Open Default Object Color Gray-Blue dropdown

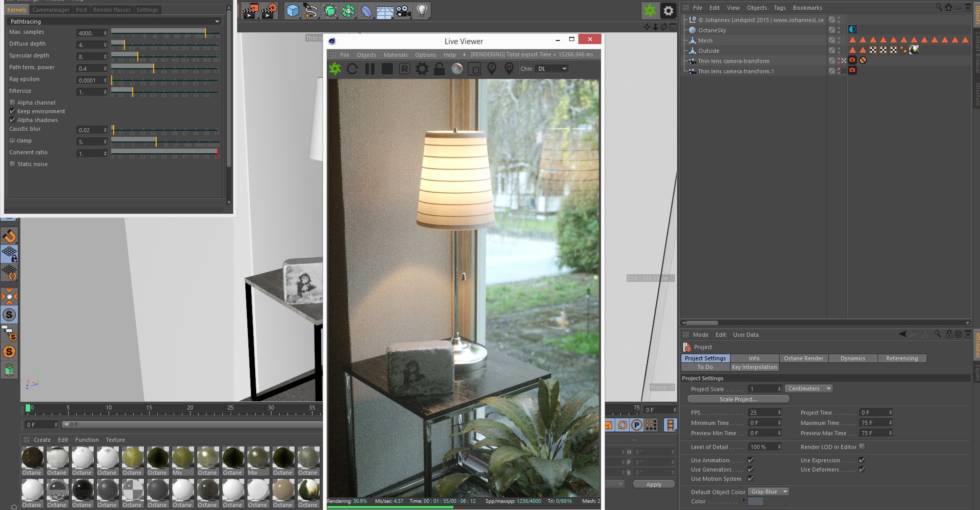pos(768,492)
